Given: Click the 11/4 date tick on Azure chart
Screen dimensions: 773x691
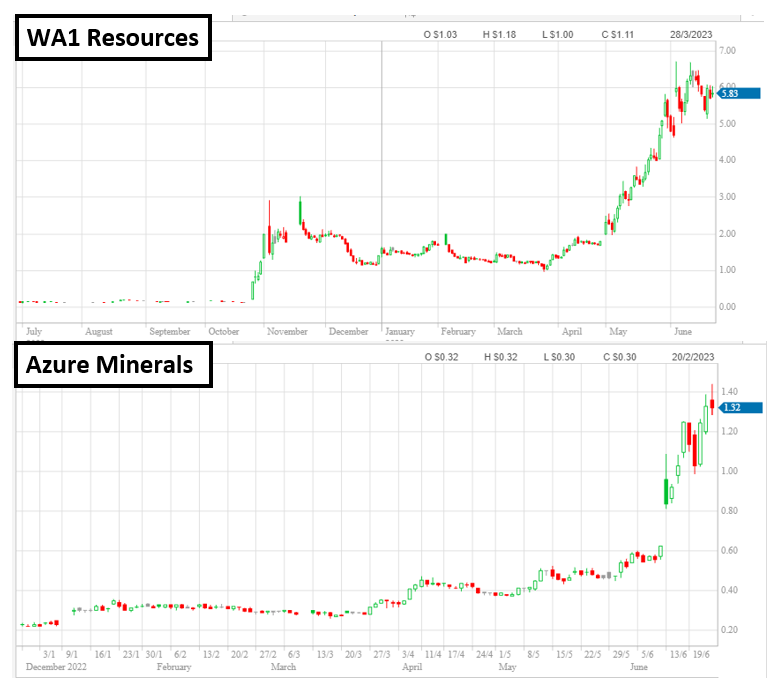Looking at the screenshot, I should [433, 654].
